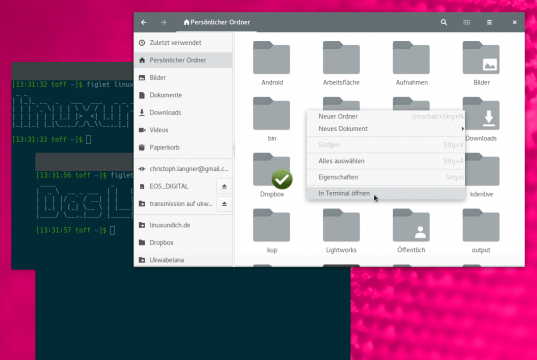Choose Alles auswählen from context menu
Image resolution: width=537 pixels, height=360 pixels.
pyautogui.click(x=386, y=161)
